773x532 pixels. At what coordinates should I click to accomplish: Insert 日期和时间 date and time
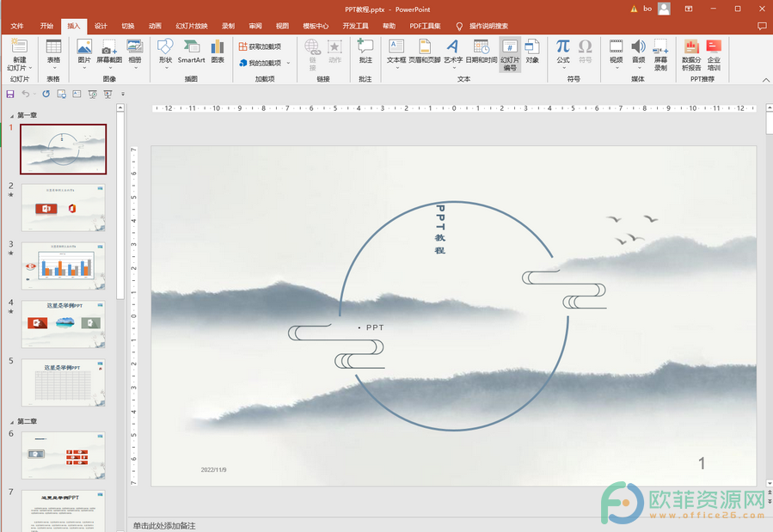tap(482, 52)
